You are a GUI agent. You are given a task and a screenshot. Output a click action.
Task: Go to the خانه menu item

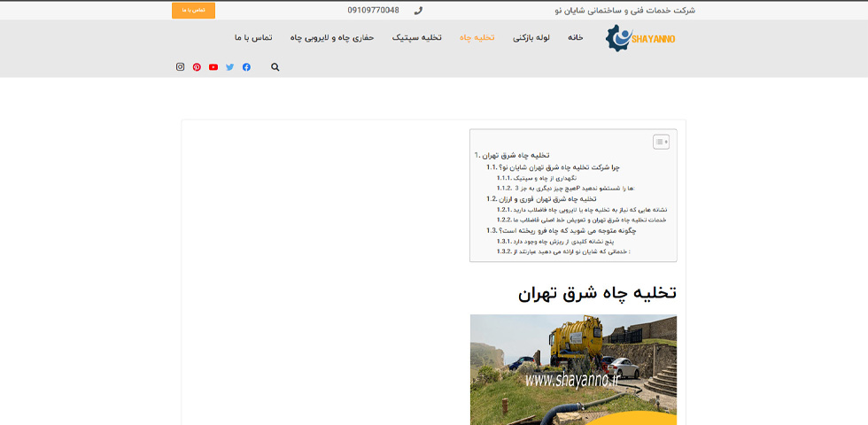click(576, 37)
